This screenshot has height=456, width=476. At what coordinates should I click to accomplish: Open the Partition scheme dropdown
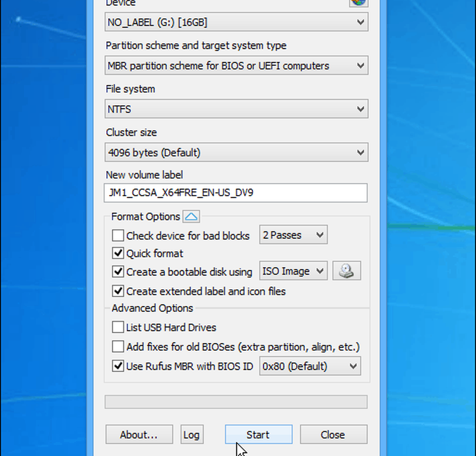click(237, 65)
